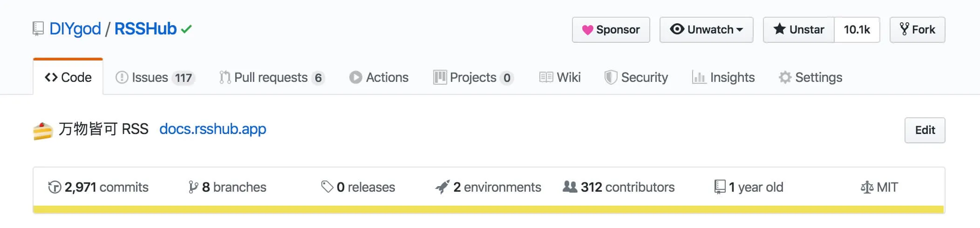Click the green checkmark beside RSSHub
The height and width of the screenshot is (228, 980).
point(187,29)
